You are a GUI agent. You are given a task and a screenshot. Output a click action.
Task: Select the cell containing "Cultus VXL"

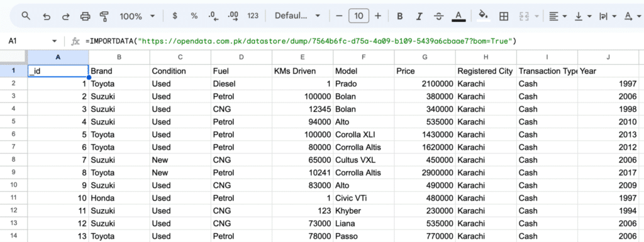click(364, 160)
